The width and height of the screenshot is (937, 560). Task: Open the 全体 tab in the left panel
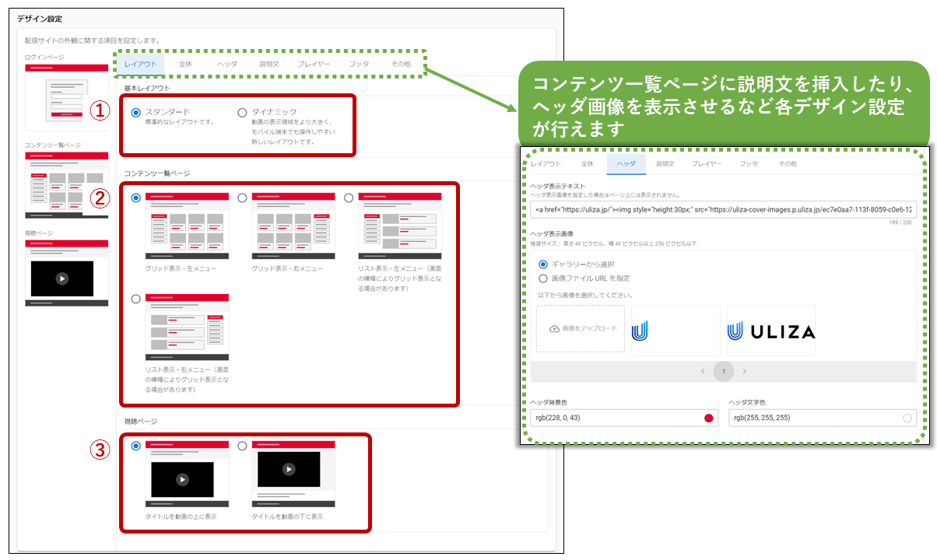tap(185, 64)
